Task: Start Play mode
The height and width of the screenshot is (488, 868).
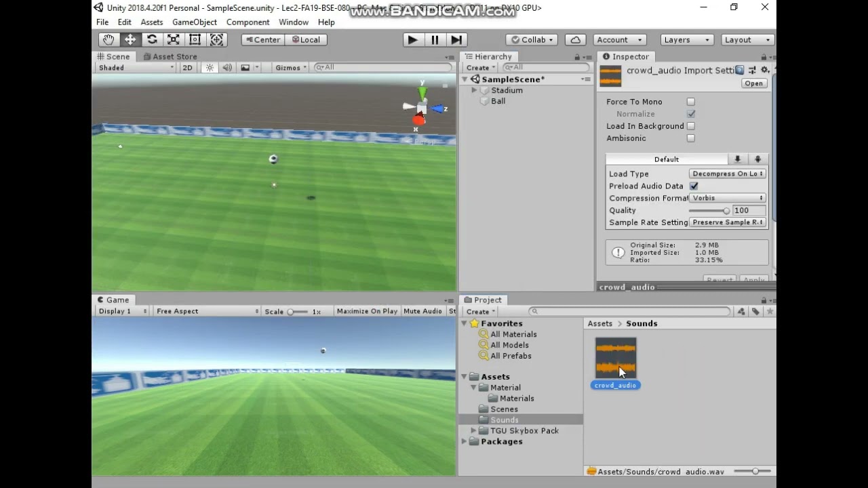Action: [412, 40]
